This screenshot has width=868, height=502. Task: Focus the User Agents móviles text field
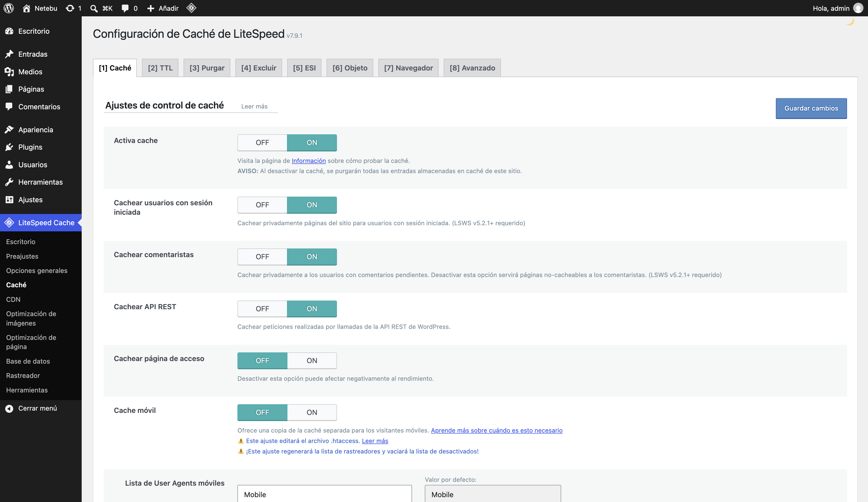pyautogui.click(x=324, y=494)
